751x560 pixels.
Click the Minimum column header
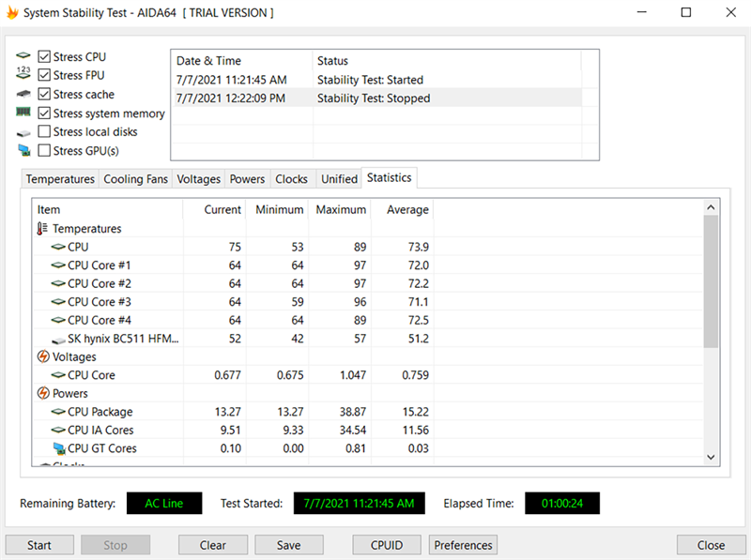tap(277, 209)
